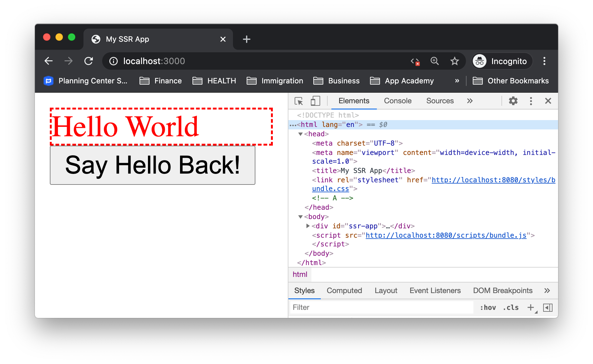Image resolution: width=593 pixels, height=364 pixels.
Task: Open Chrome's three-dot menu
Action: 544,61
